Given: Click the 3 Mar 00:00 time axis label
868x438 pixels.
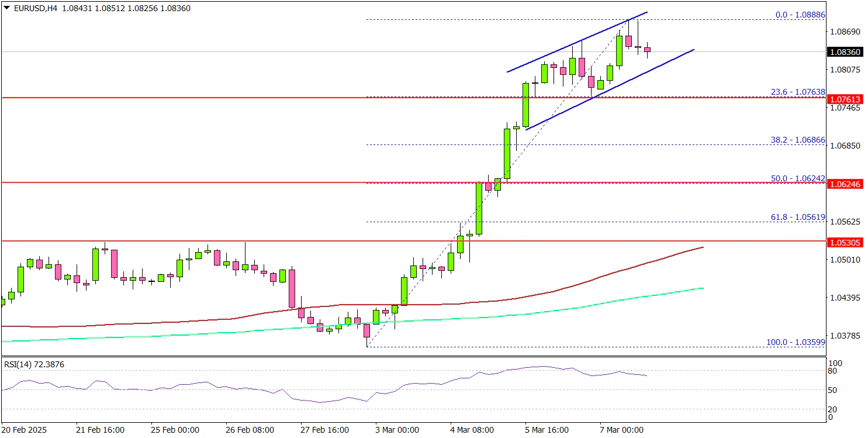Looking at the screenshot, I should coord(397,430).
